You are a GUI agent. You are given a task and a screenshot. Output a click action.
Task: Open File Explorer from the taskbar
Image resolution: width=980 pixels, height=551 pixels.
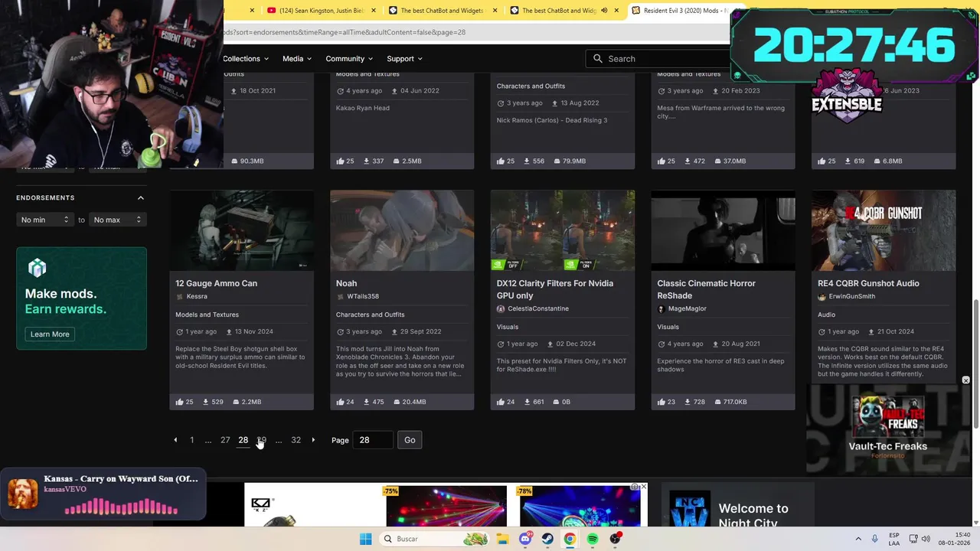pyautogui.click(x=502, y=539)
